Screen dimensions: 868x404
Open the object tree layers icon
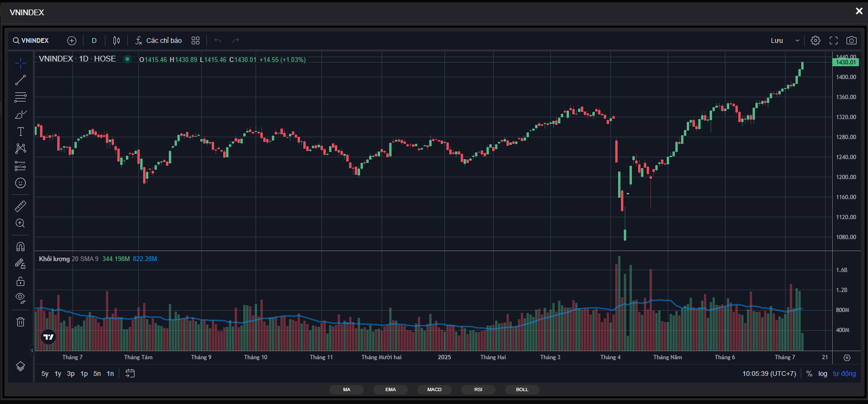[x=21, y=366]
